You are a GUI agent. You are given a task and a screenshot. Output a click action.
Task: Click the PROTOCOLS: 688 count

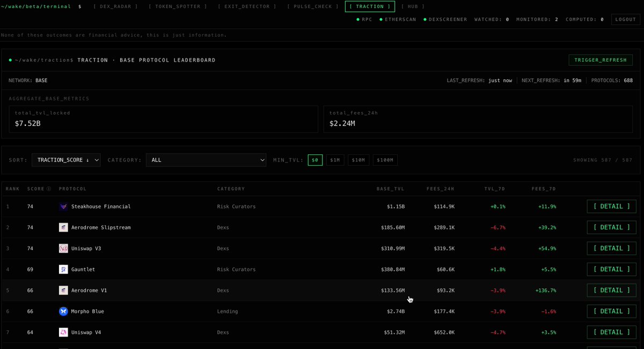coord(612,80)
